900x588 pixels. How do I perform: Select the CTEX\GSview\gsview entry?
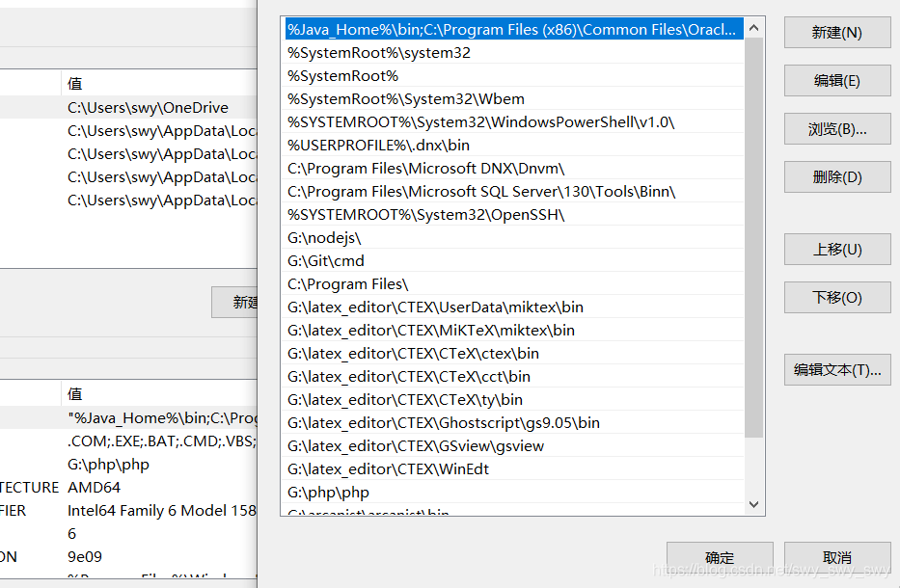tap(514, 445)
